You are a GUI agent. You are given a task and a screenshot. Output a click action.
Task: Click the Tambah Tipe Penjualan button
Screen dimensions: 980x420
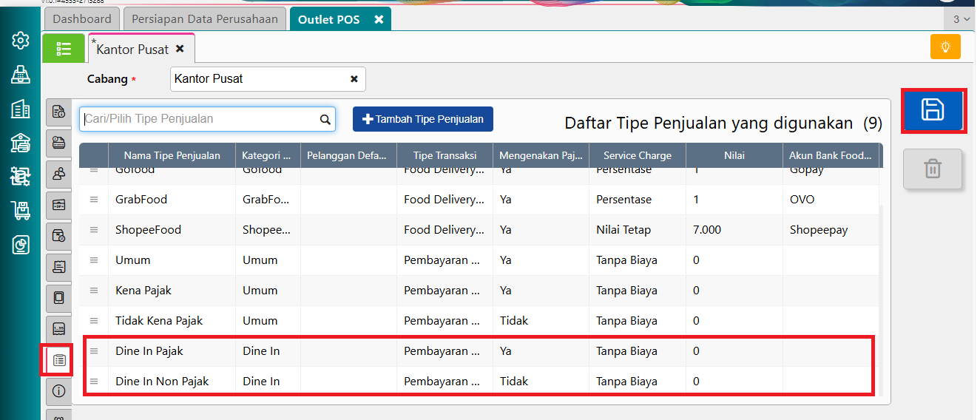click(423, 119)
